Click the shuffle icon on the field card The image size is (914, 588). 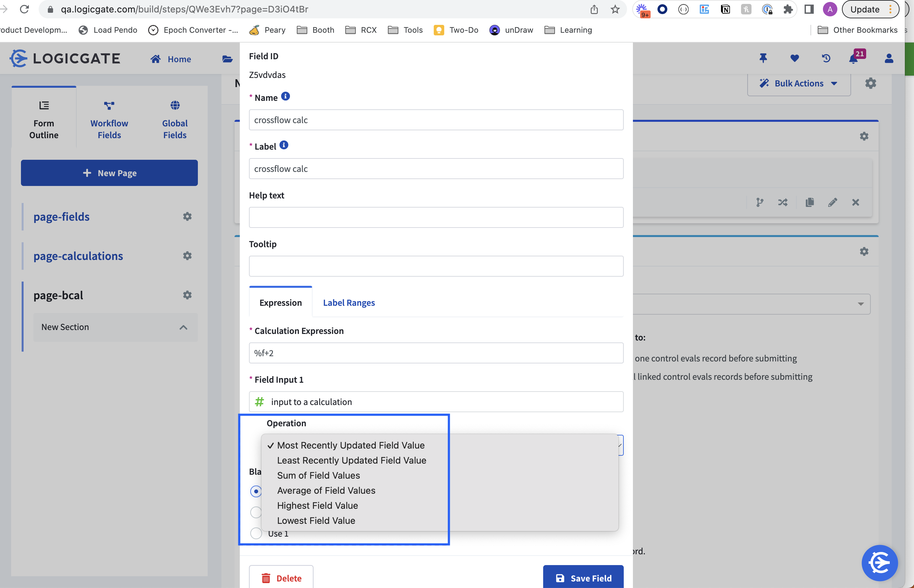(x=783, y=202)
